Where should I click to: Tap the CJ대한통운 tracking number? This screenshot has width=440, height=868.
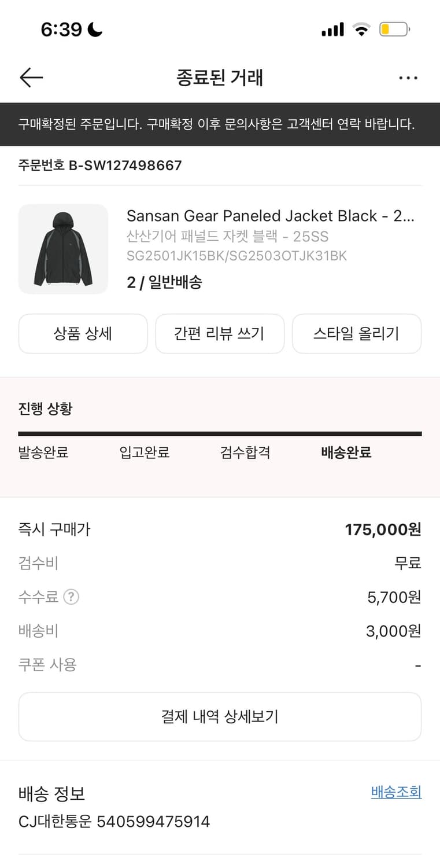point(153,821)
